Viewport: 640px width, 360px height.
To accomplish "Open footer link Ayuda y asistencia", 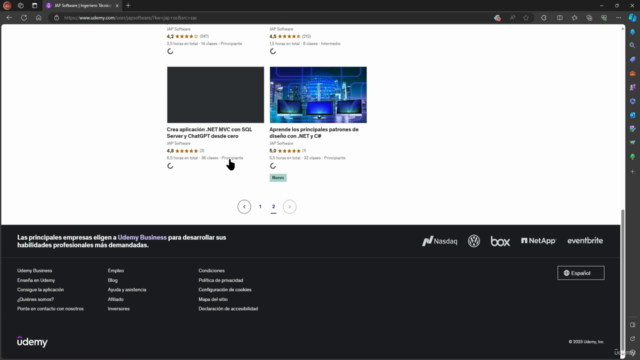I will 127,290.
